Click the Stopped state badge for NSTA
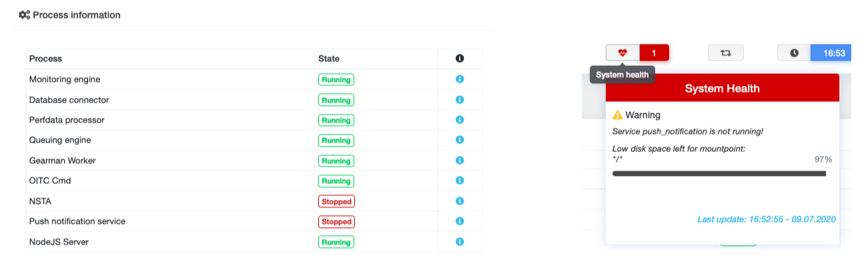 [336, 201]
